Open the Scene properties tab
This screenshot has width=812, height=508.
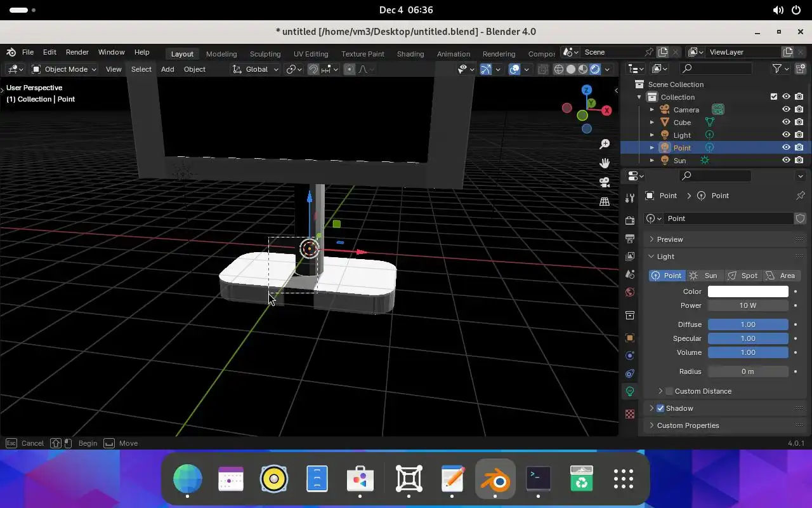pos(630,274)
